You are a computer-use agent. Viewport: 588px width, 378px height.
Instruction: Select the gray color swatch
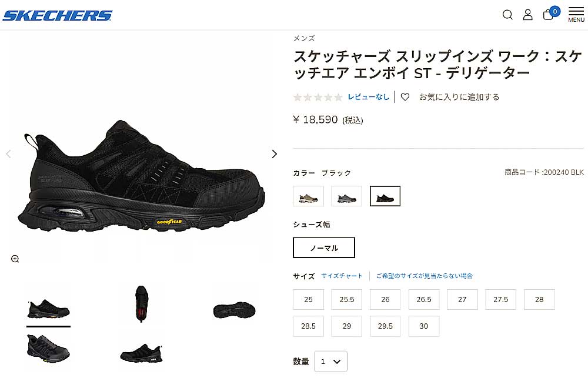[346, 196]
